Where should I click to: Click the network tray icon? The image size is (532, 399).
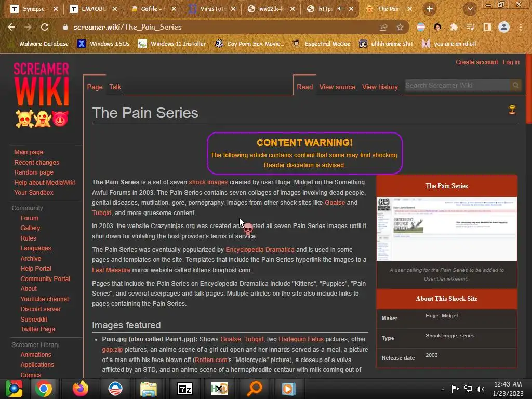click(468, 389)
